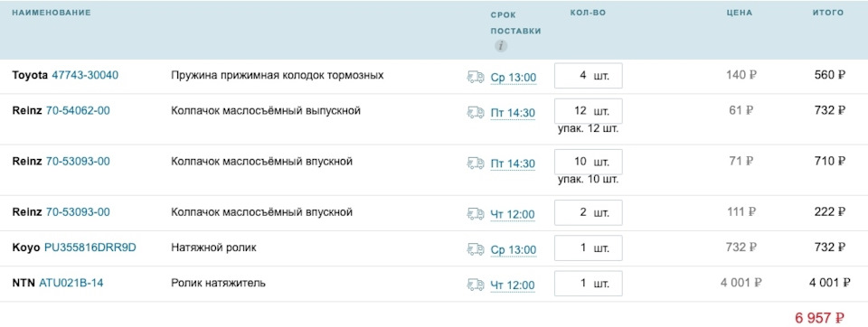Click the Цена column header
This screenshot has height=327, width=868.
pyautogui.click(x=739, y=12)
